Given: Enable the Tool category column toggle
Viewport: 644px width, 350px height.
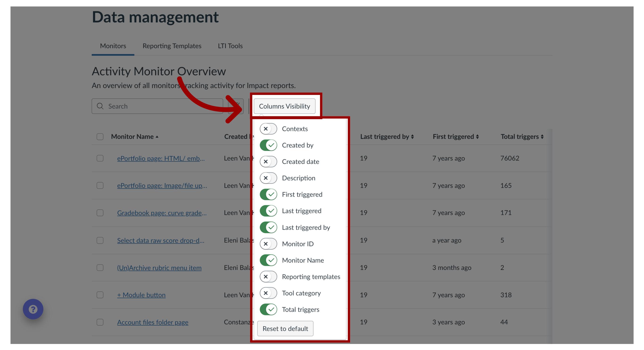Looking at the screenshot, I should pos(268,293).
